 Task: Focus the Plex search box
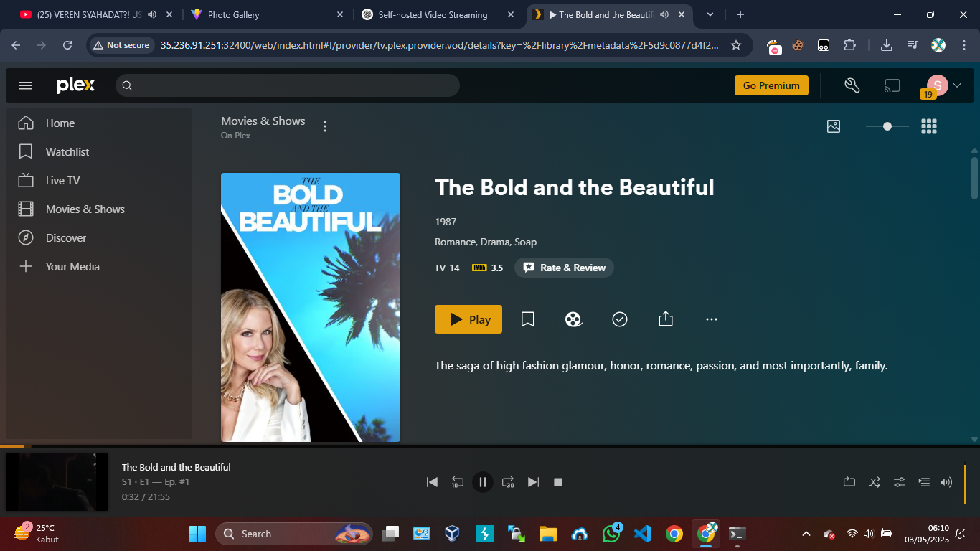287,85
